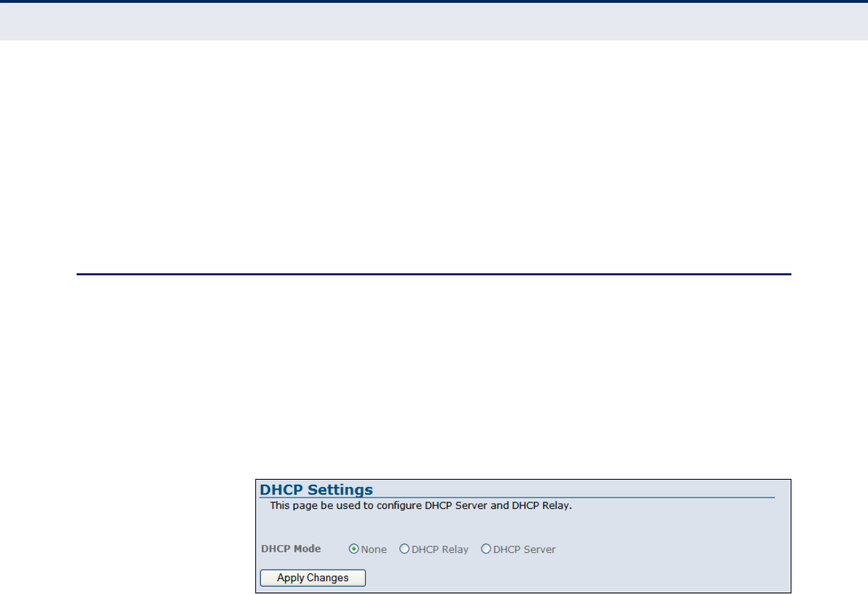Click the Apply Changes button
Screen dimensions: 868x594
tap(313, 578)
